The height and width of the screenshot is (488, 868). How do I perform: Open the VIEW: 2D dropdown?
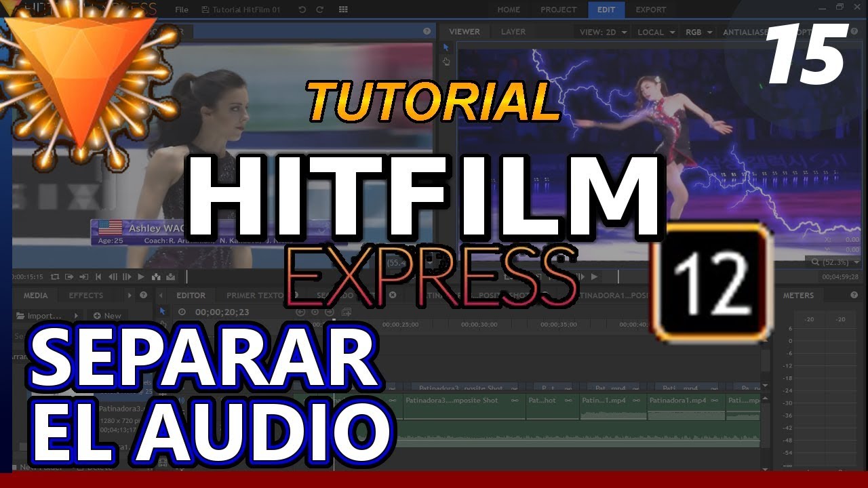603,32
